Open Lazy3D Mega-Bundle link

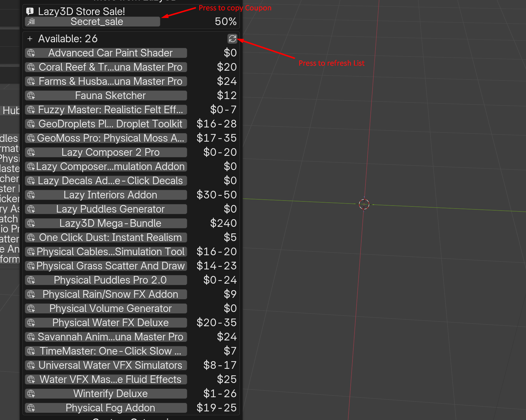click(x=106, y=223)
